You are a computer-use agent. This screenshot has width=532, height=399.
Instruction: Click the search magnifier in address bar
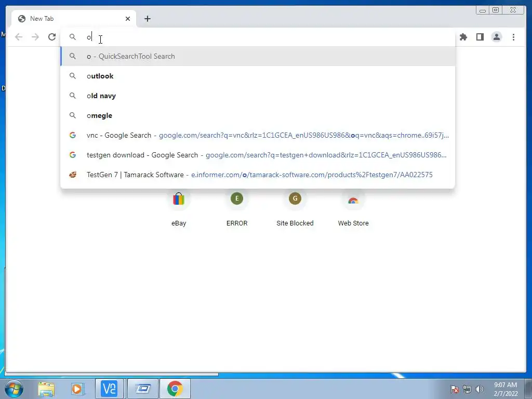click(73, 37)
